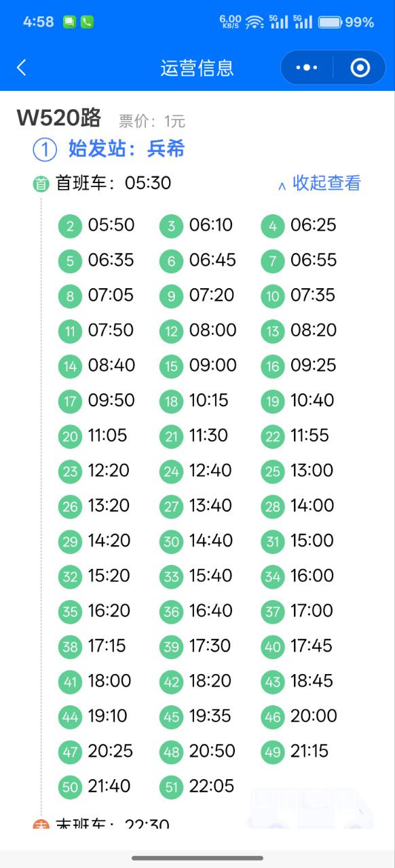This screenshot has height=868, width=395.
Task: Tap departure number 25 badge
Action: [x=273, y=471]
